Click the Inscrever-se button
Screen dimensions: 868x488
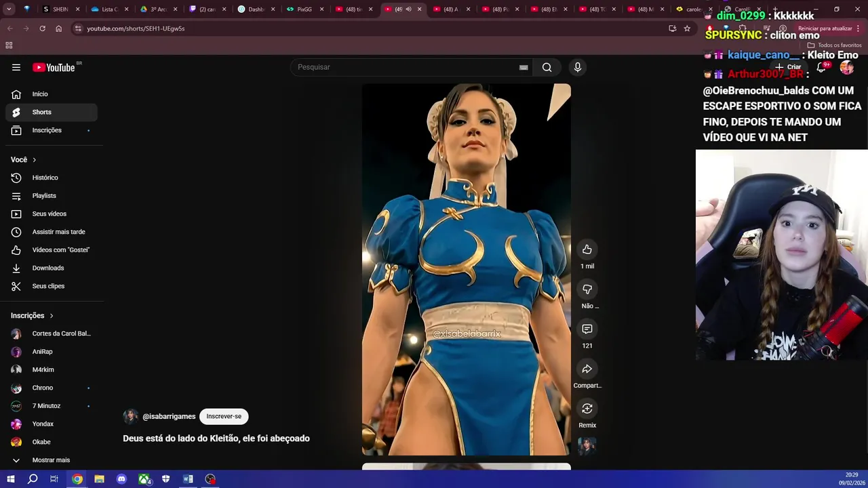[x=224, y=416]
